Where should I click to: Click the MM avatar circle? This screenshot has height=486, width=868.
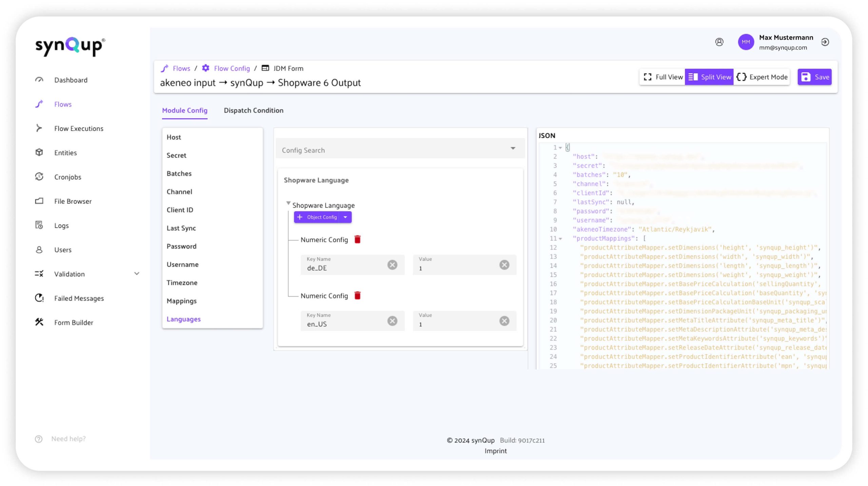[x=746, y=42]
